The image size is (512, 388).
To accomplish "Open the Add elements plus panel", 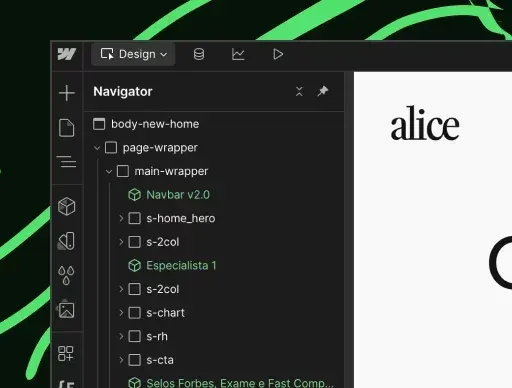I will pos(67,93).
